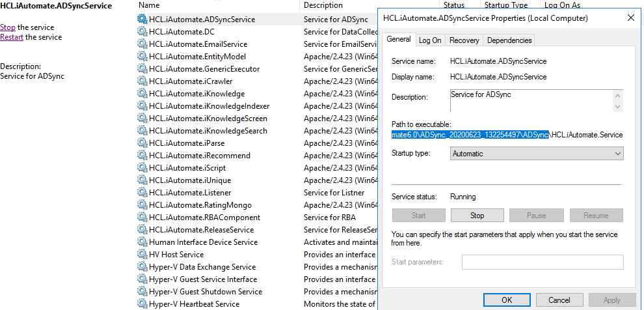Click the Cancel button
Screen dimensions: 644x310
coord(559,300)
